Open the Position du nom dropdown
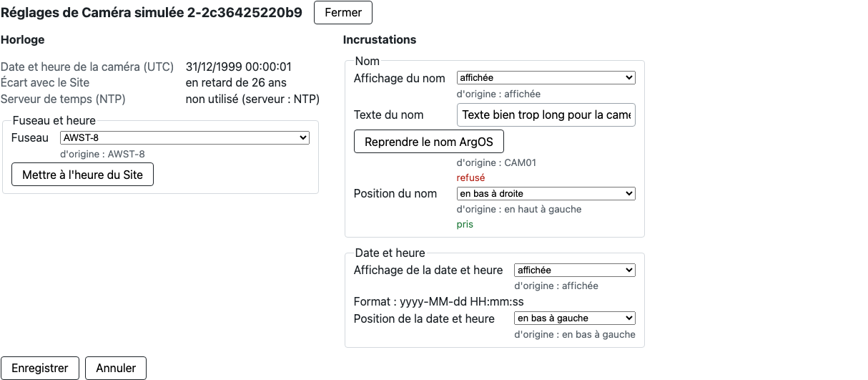Image resolution: width=868 pixels, height=380 pixels. [x=546, y=193]
